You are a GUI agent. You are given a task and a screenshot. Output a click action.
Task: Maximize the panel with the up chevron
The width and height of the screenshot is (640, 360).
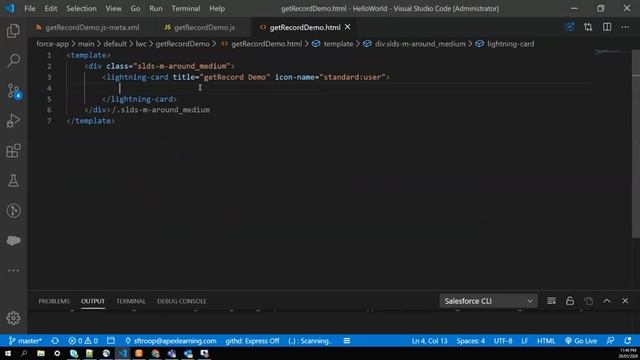tap(607, 301)
